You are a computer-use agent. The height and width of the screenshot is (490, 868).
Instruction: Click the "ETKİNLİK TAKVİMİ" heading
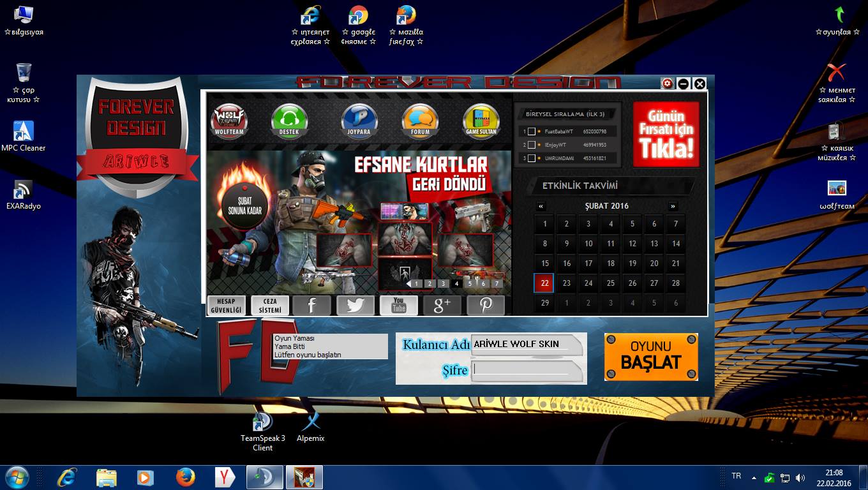click(x=580, y=186)
